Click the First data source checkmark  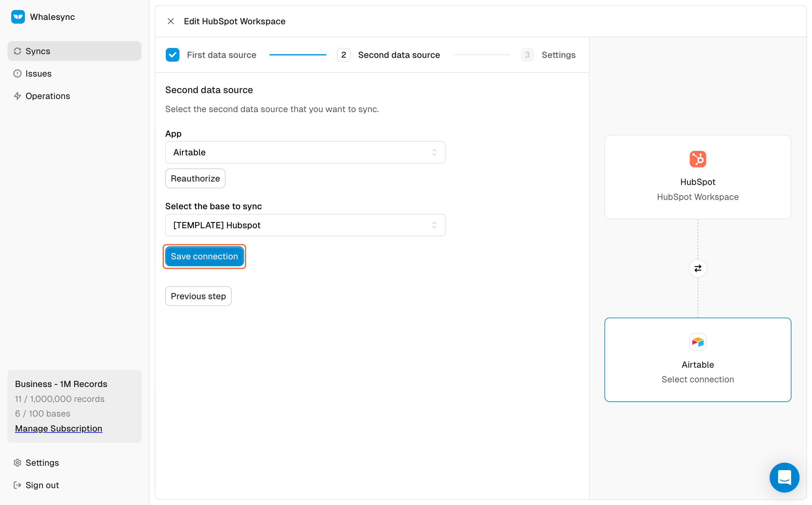point(172,55)
